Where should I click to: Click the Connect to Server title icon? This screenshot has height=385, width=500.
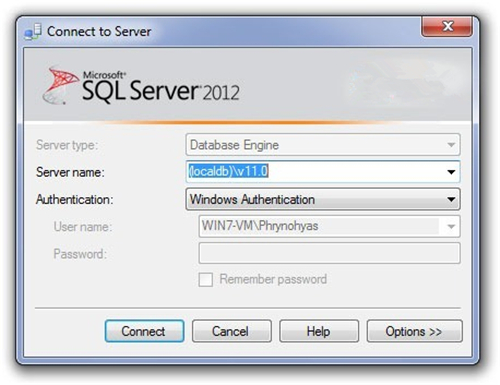pyautogui.click(x=33, y=32)
